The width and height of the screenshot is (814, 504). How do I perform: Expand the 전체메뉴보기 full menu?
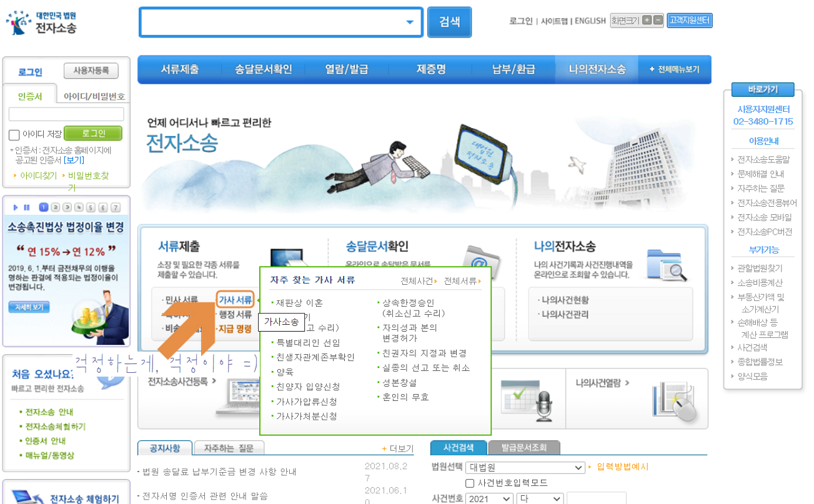[675, 69]
